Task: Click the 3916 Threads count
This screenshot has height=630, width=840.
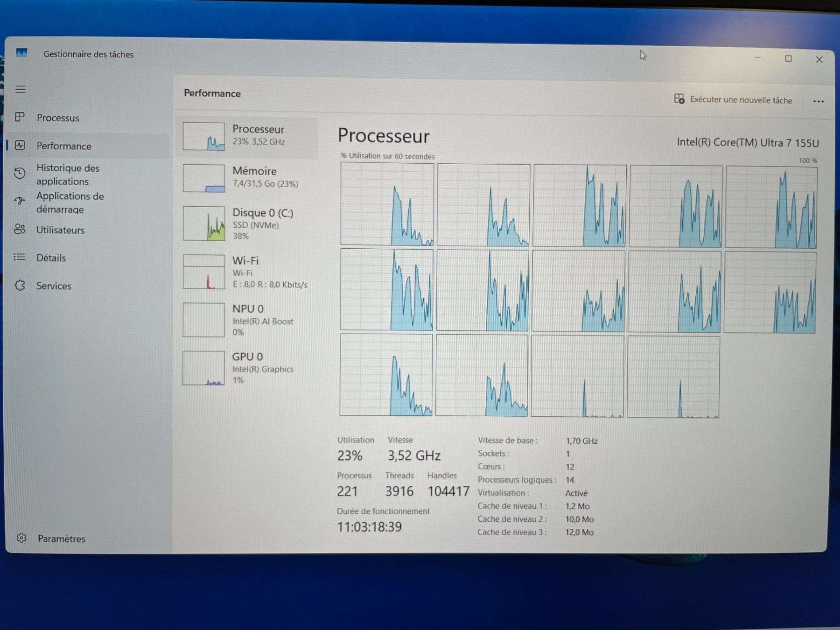Action: tap(399, 491)
